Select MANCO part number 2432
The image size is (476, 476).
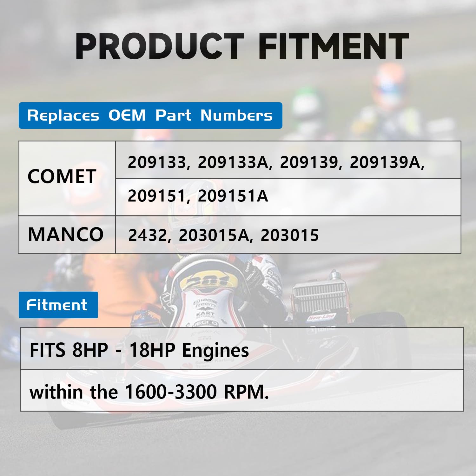147,235
